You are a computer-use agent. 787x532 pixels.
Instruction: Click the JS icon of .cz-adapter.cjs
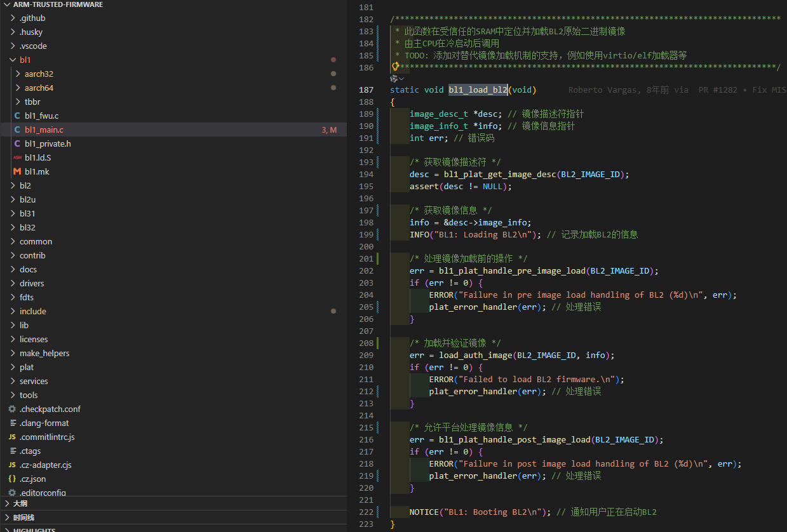12,465
